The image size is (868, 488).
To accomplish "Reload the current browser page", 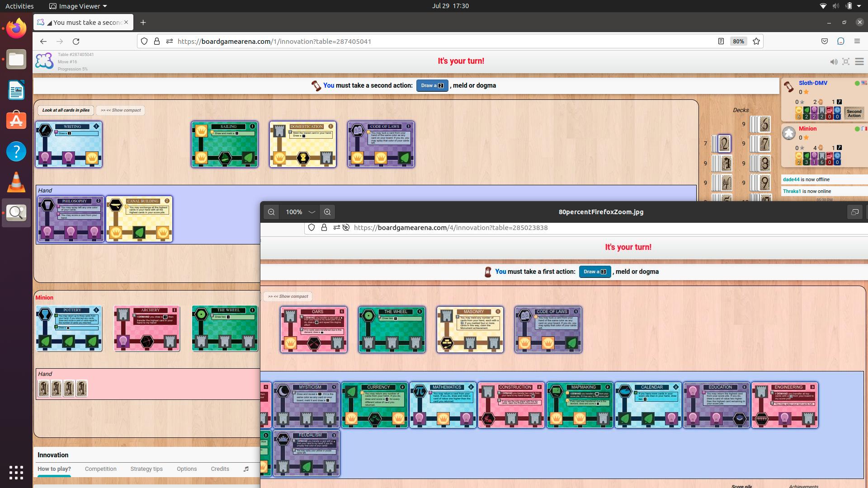I will tap(76, 41).
